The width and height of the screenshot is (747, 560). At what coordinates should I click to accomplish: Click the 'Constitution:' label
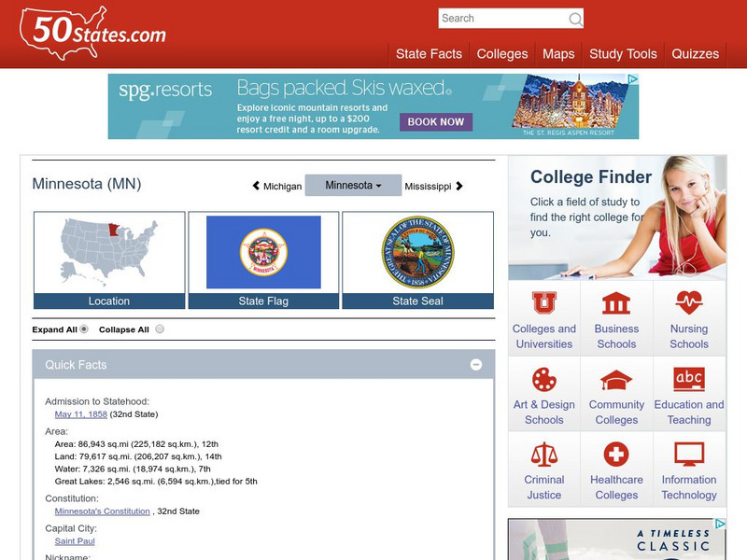point(72,498)
